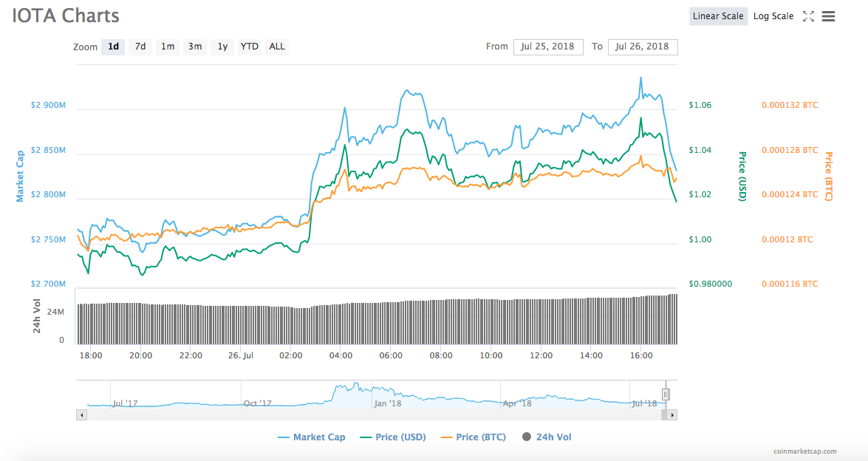868x461 pixels.
Task: Toggle Price (BTC) series in legend
Action: pyautogui.click(x=474, y=437)
